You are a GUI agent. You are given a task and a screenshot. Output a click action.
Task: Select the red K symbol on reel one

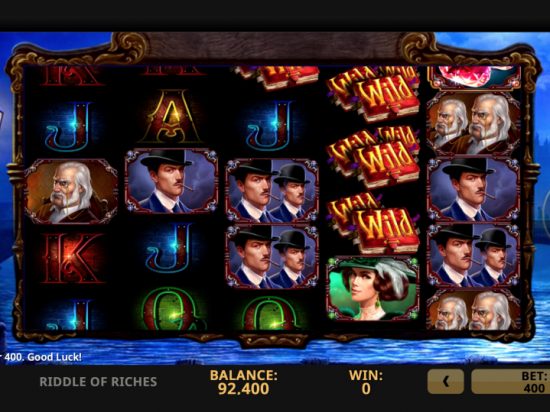pos(73,258)
